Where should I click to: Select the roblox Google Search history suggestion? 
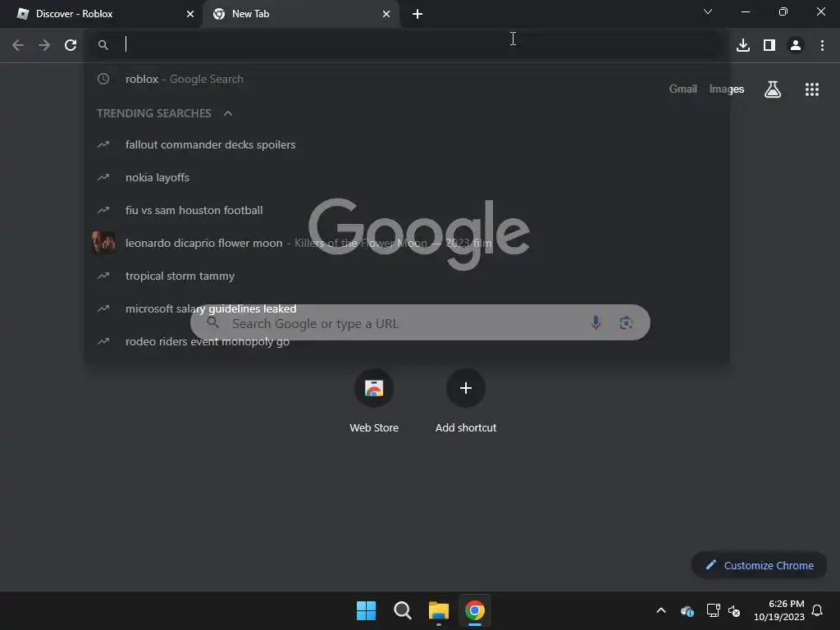pyautogui.click(x=407, y=80)
